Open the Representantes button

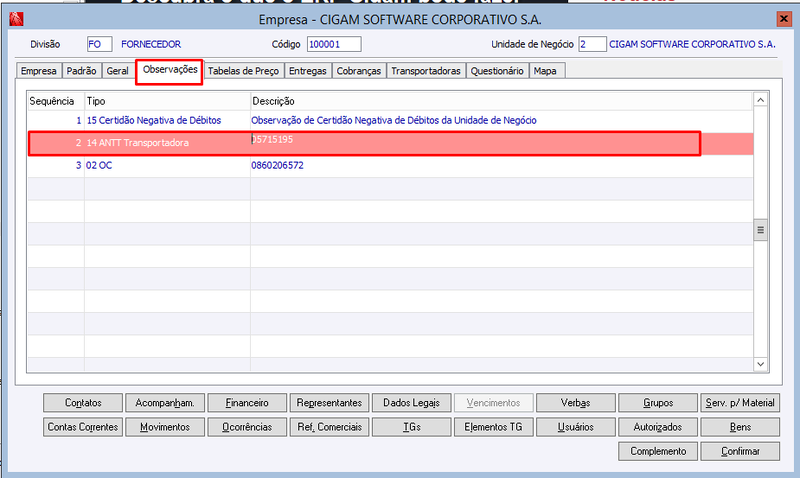329,403
